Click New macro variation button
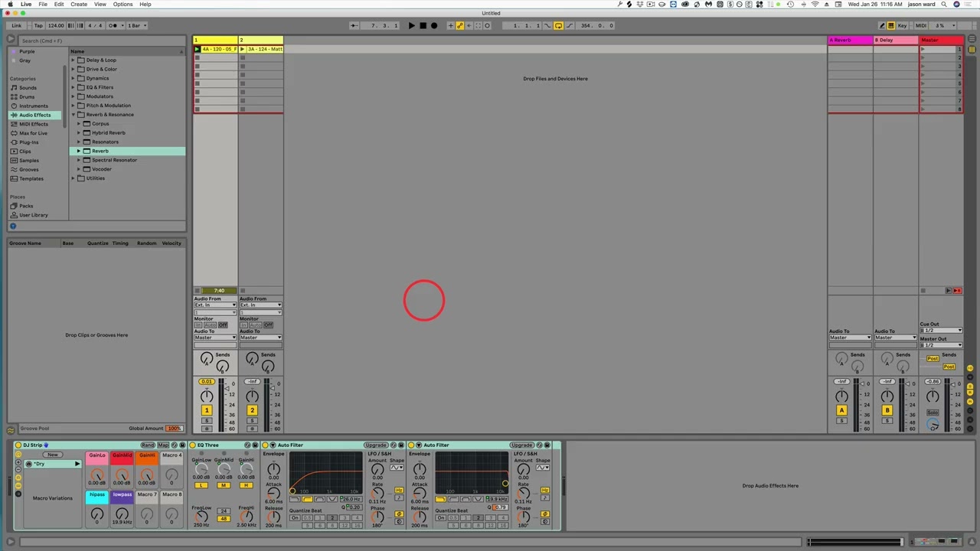The width and height of the screenshot is (980, 551). pos(52,455)
